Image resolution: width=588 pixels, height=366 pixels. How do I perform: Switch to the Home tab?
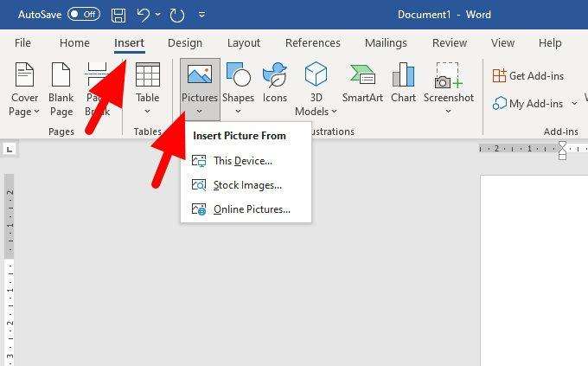tap(74, 42)
